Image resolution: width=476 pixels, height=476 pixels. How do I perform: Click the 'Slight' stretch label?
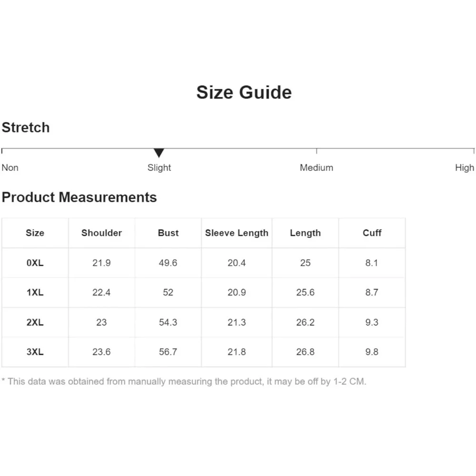coord(159,168)
